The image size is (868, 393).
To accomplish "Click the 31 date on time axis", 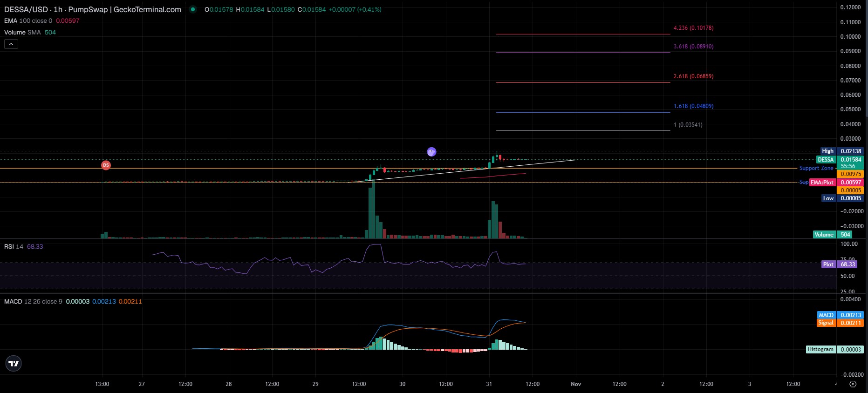I will (489, 384).
